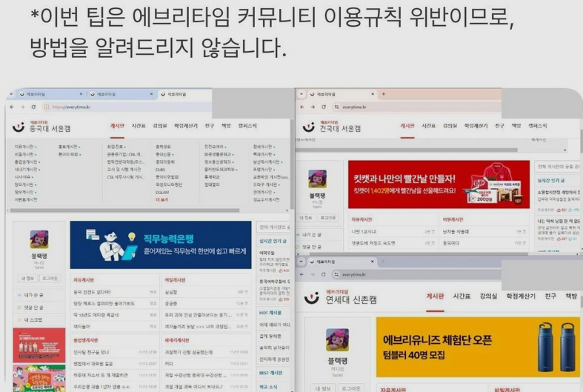Click the Everytime logo beside 동국대 서울캠
Image resolution: width=583 pixels, height=392 pixels.
click(x=19, y=127)
